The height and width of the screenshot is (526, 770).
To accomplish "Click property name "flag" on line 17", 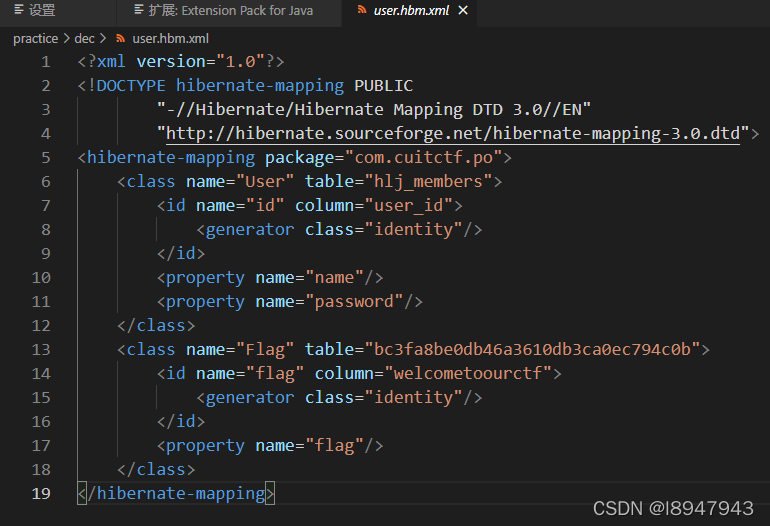I will point(334,445).
